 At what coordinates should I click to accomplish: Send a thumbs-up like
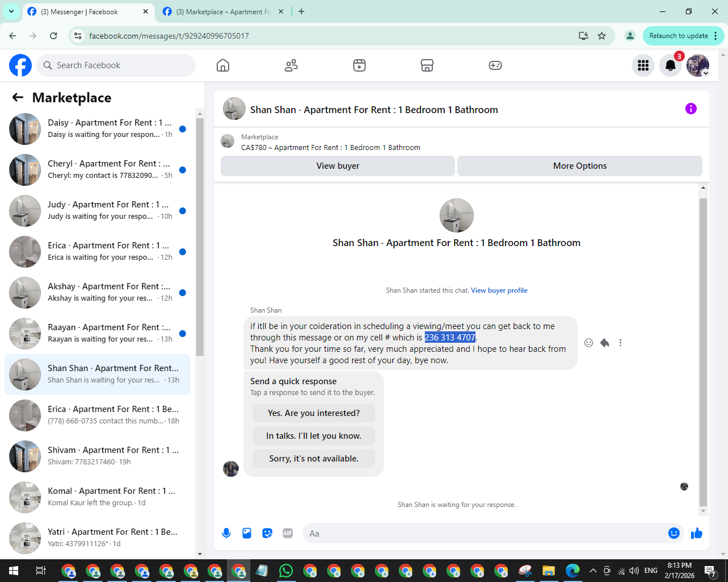click(x=697, y=533)
